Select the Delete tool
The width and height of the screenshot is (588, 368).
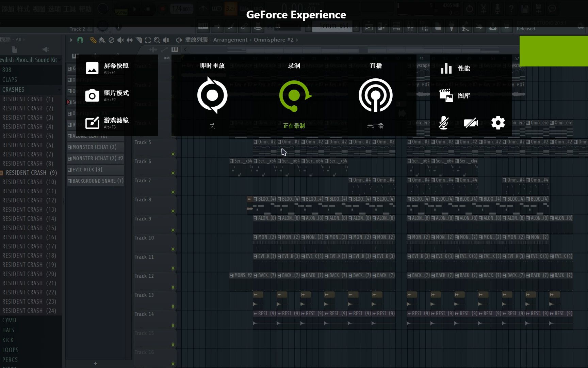(111, 40)
